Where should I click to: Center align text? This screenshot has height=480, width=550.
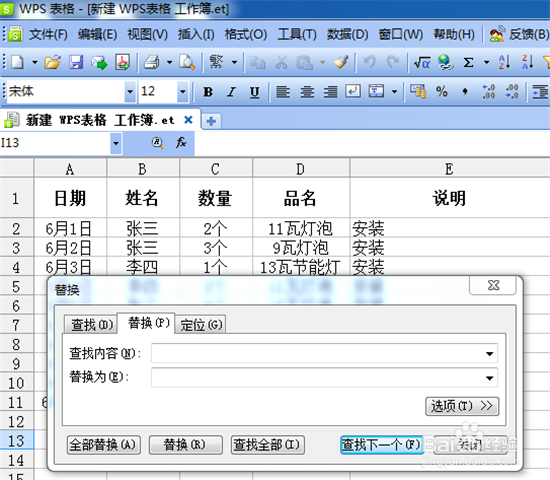(x=307, y=92)
